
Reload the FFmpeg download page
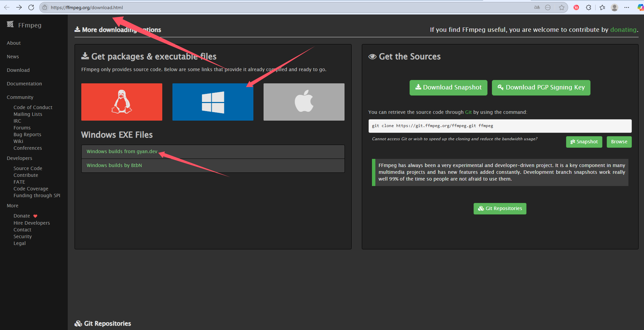[31, 7]
